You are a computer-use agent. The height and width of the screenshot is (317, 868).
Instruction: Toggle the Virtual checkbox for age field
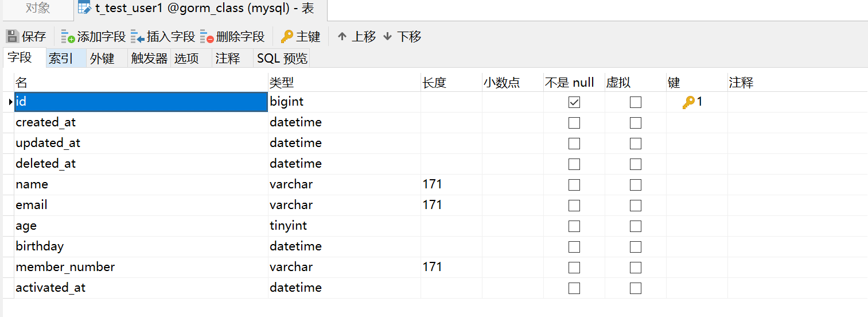635,226
